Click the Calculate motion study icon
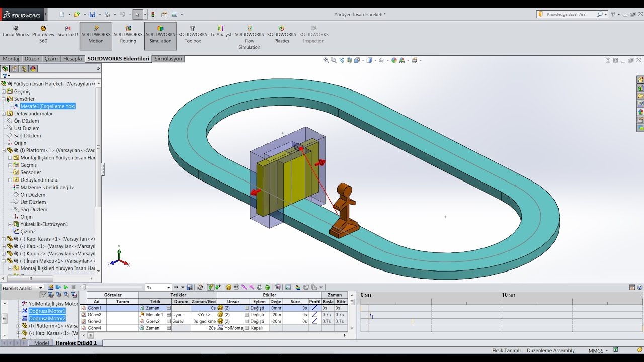644x362 pixels. (x=50, y=287)
